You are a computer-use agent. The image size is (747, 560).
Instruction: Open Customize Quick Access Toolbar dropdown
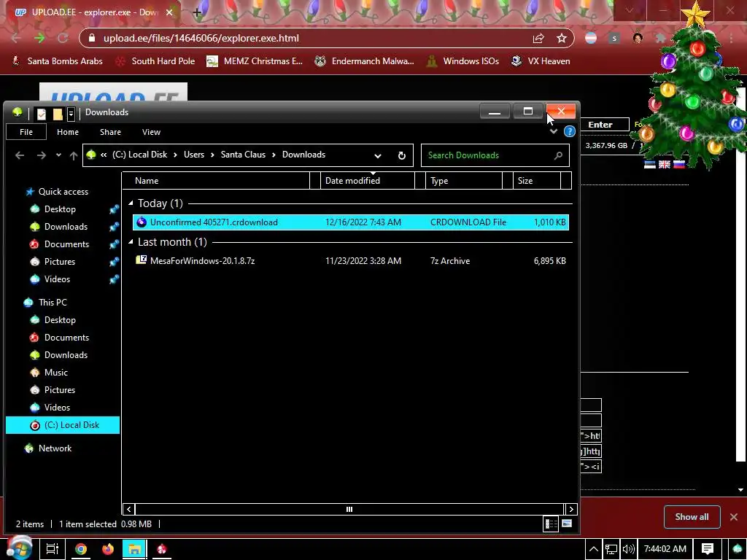point(71,113)
